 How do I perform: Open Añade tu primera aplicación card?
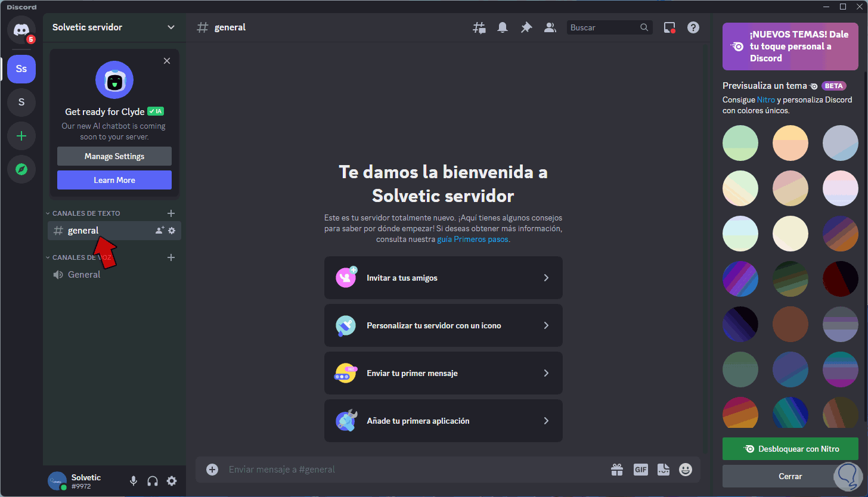click(x=444, y=421)
